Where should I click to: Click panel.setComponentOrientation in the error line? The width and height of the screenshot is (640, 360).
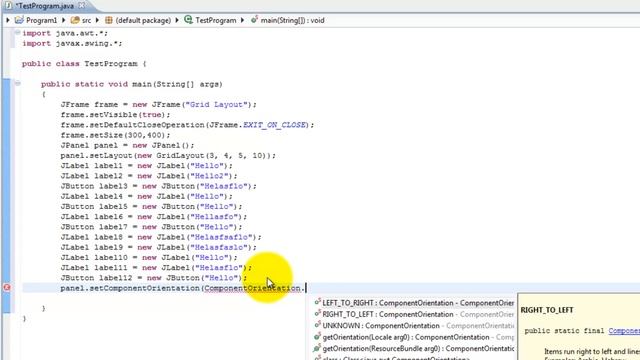click(x=130, y=288)
